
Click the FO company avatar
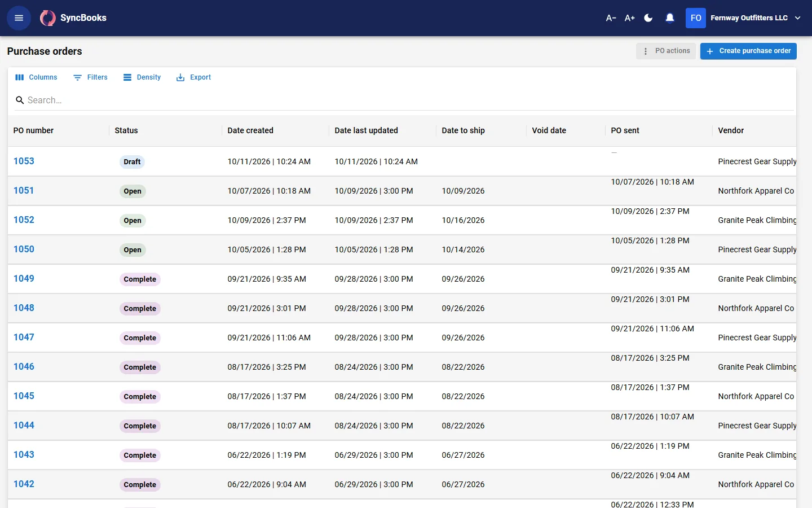pyautogui.click(x=696, y=18)
